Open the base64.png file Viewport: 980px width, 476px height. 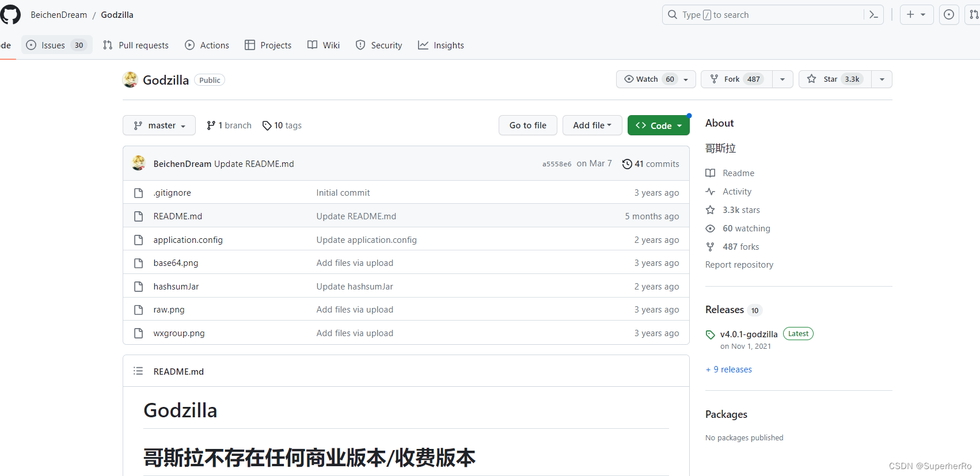coord(176,263)
